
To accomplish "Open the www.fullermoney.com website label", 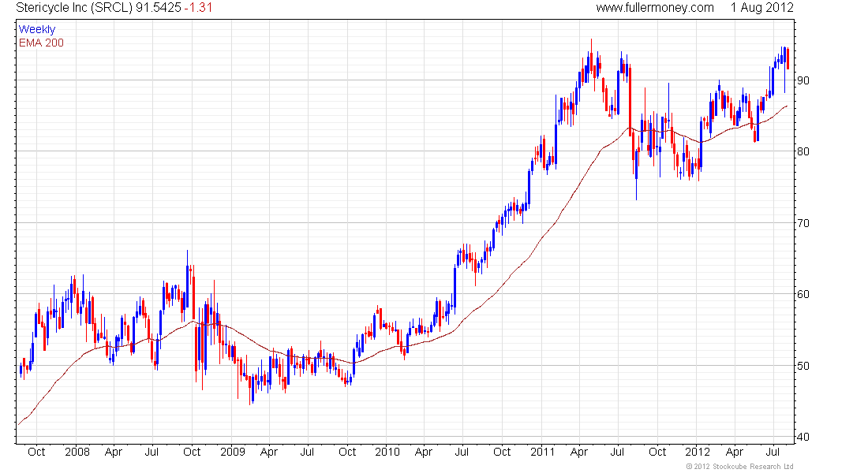I will (655, 8).
